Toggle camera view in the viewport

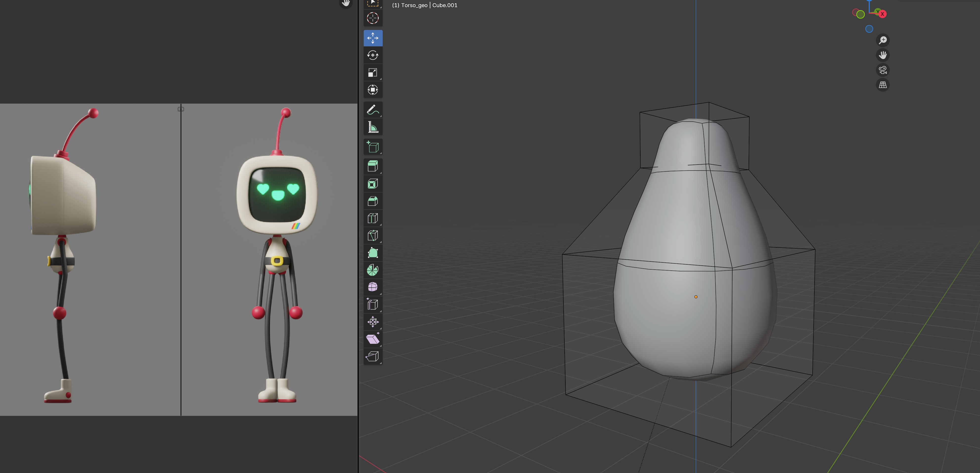[x=883, y=70]
